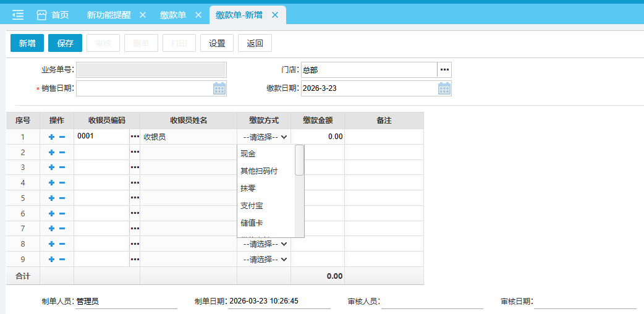
Task: Expand the row 8 payment method dropdown
Action: (x=265, y=244)
